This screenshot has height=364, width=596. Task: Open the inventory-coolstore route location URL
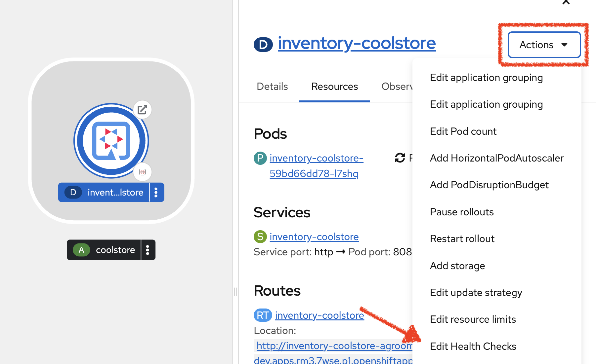pos(331,346)
